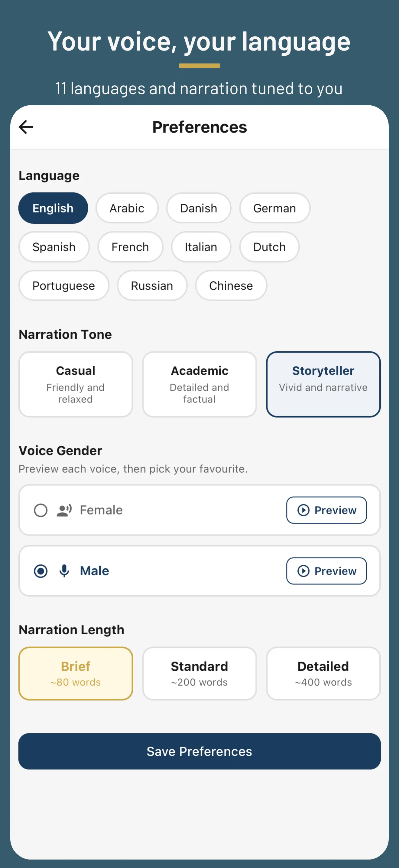Select the Spanish language option
The height and width of the screenshot is (868, 399).
[54, 247]
